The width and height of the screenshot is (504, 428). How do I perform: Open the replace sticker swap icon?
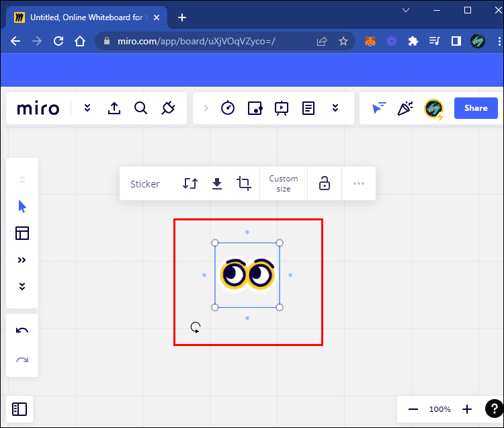pyautogui.click(x=190, y=183)
